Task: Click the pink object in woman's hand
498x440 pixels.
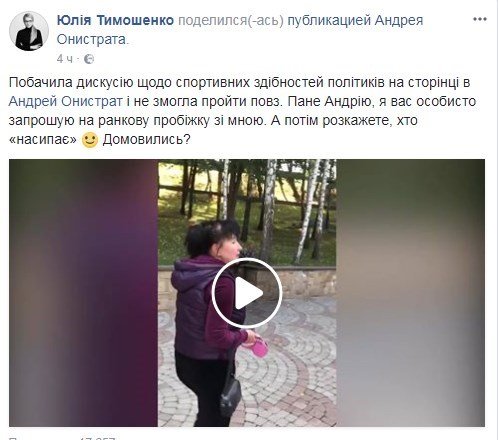Action: 259,347
